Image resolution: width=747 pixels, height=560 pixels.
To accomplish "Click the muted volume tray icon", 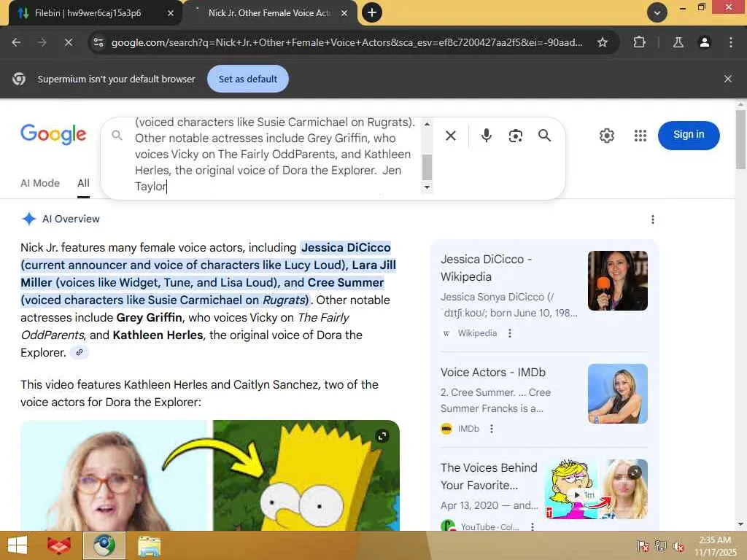I will pos(678,546).
